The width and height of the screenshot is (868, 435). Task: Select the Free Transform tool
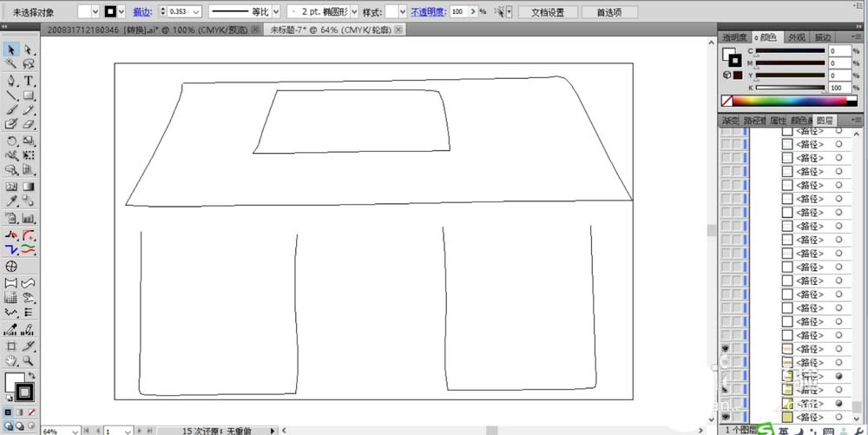point(29,156)
